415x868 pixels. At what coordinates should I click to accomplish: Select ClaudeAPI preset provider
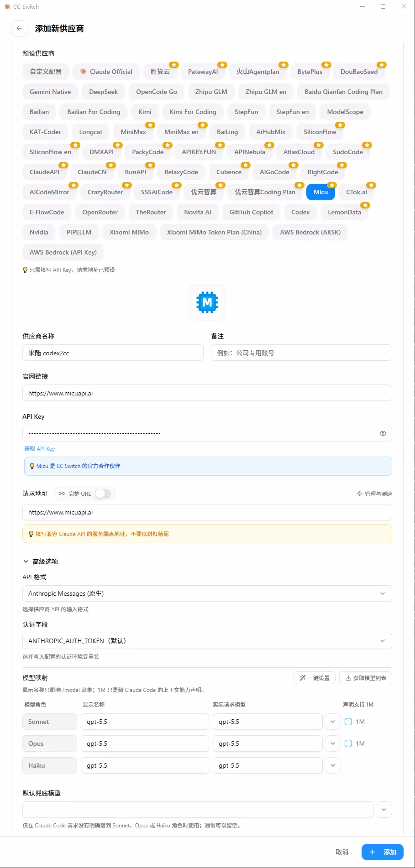[45, 172]
